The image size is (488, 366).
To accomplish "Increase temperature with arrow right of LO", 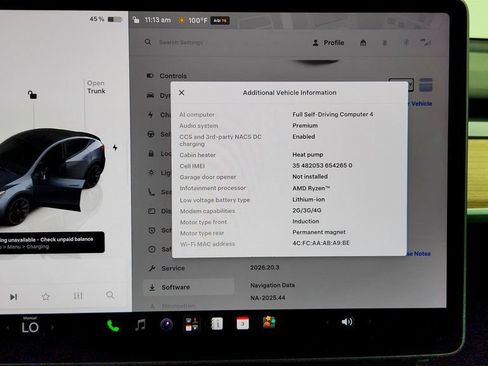I will (x=52, y=327).
